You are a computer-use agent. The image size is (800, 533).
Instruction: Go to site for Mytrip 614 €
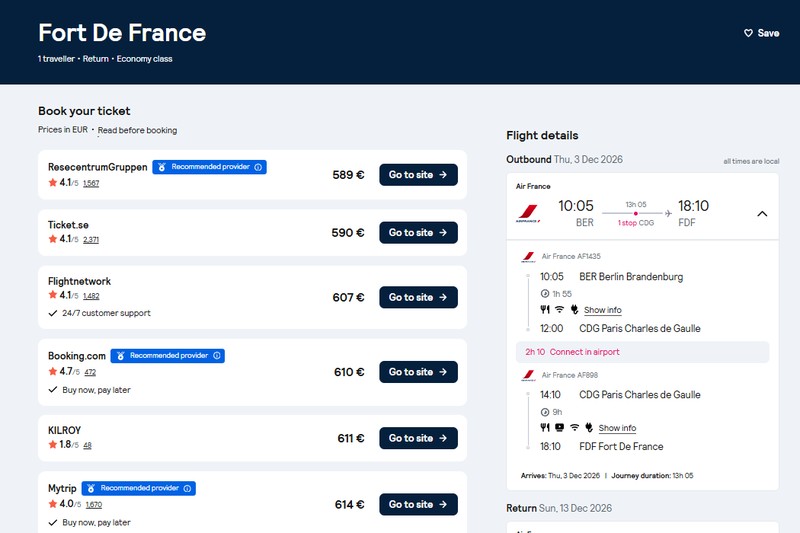pos(418,504)
